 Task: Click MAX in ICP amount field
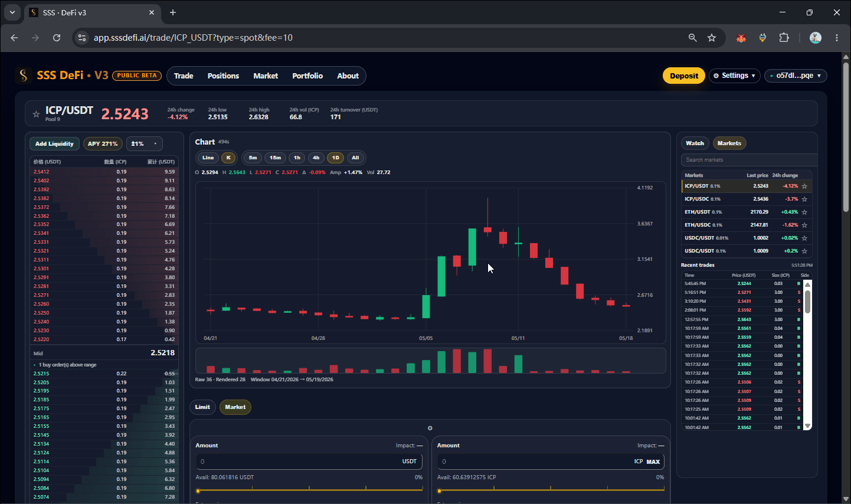pos(653,462)
